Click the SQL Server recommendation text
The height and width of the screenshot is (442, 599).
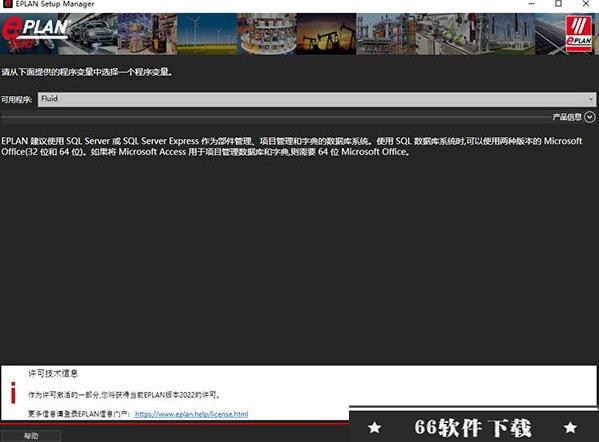pyautogui.click(x=291, y=146)
